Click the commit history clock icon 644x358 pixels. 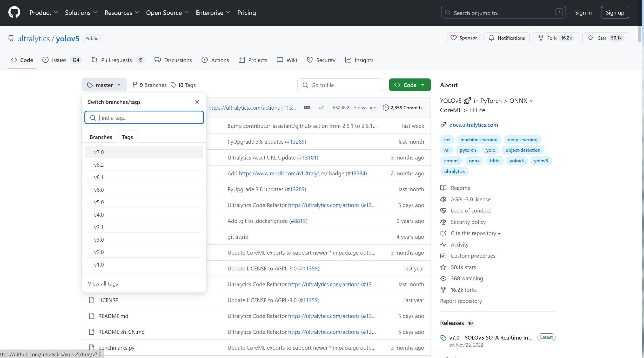(x=386, y=108)
